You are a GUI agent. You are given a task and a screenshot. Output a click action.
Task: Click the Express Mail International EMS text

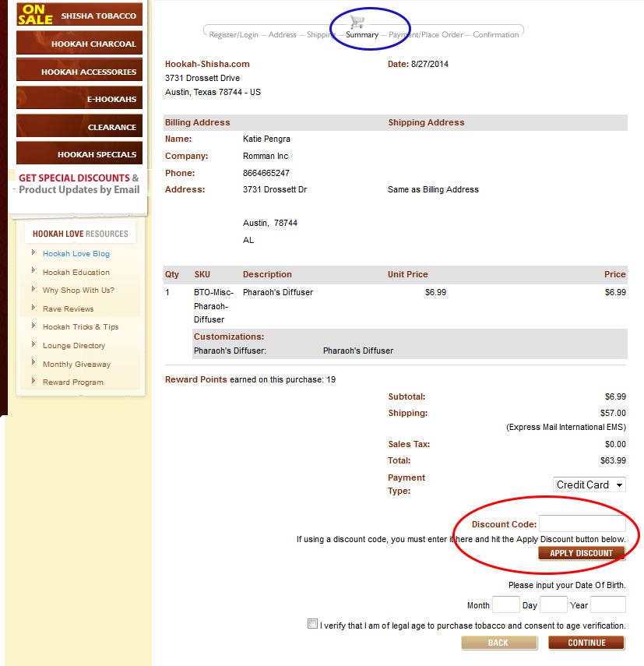click(x=566, y=427)
